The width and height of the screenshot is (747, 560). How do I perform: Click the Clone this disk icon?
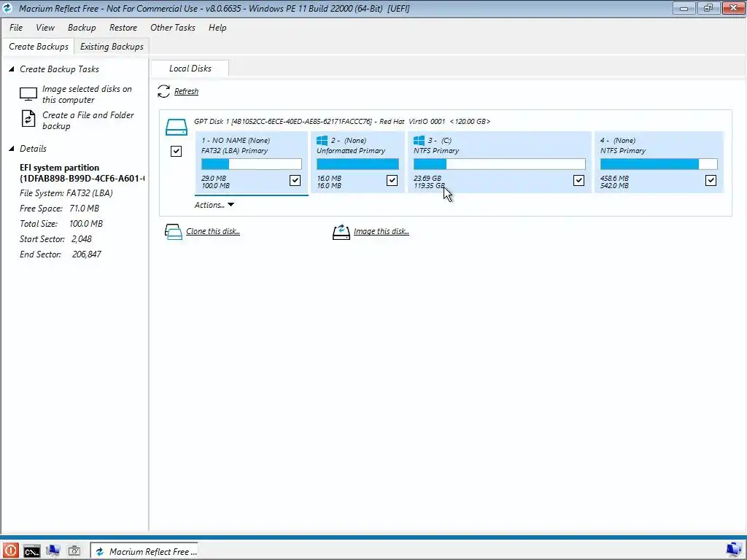point(174,231)
